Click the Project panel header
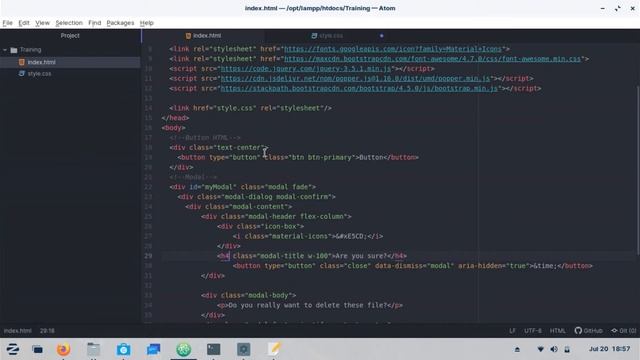 (x=70, y=36)
